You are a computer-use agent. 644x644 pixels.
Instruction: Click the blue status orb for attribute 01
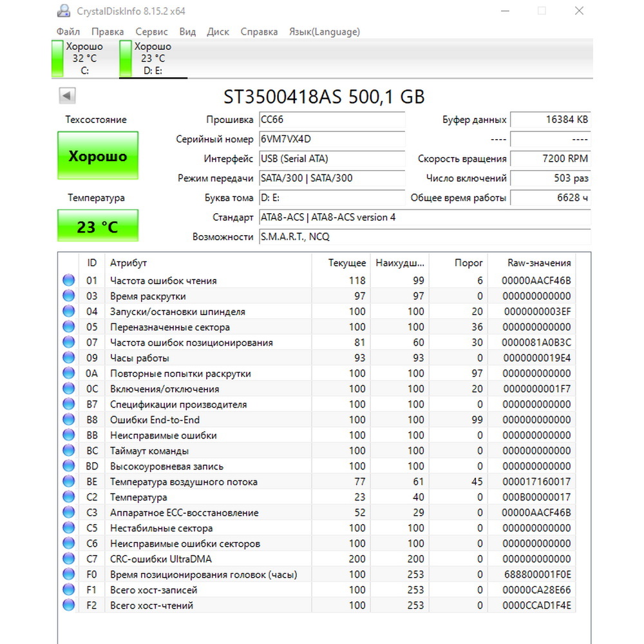69,280
